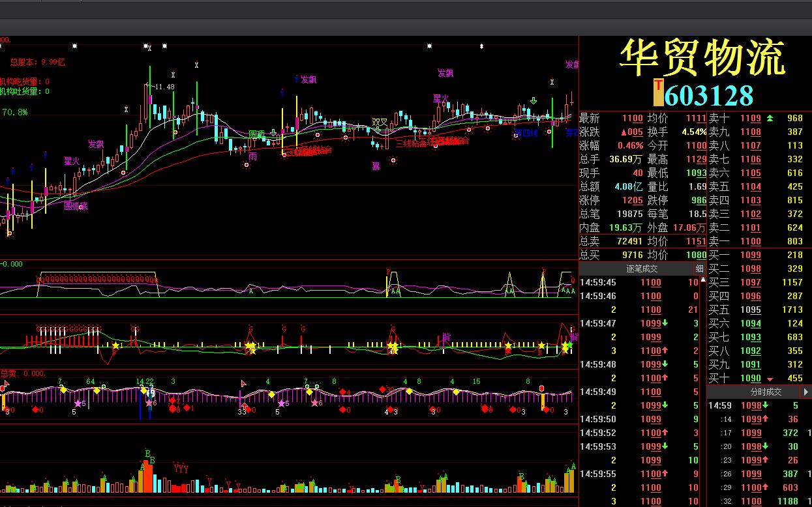This screenshot has width=812, height=507.
Task: Click the 卖一 price 1100
Action: (750, 241)
